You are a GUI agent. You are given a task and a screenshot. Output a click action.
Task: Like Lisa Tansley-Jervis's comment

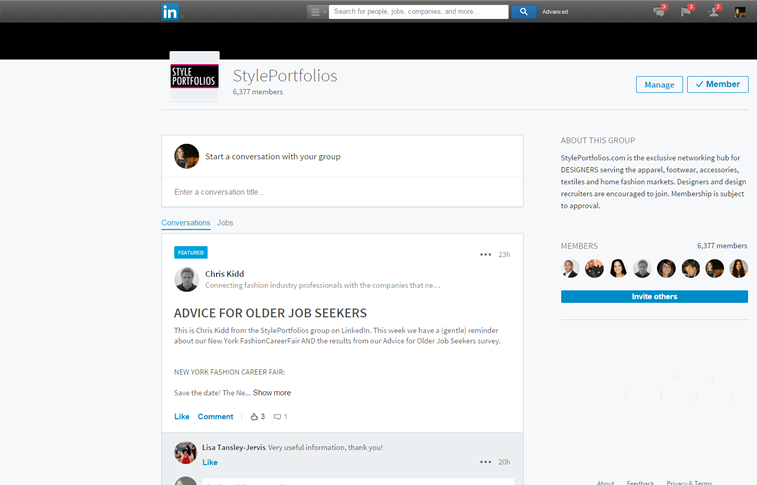210,462
